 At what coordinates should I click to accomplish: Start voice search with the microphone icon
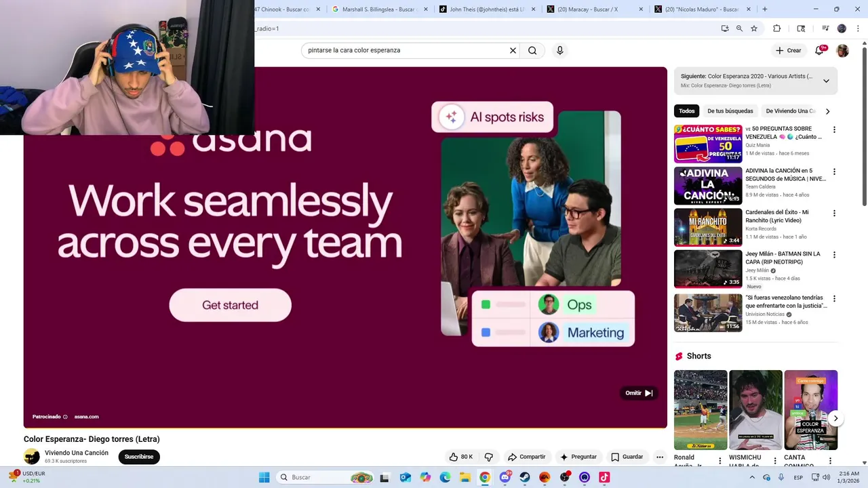(559, 50)
